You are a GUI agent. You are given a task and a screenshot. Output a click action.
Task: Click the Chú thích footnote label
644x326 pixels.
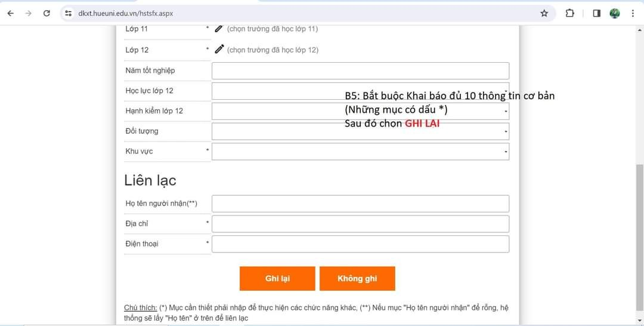pyautogui.click(x=141, y=308)
